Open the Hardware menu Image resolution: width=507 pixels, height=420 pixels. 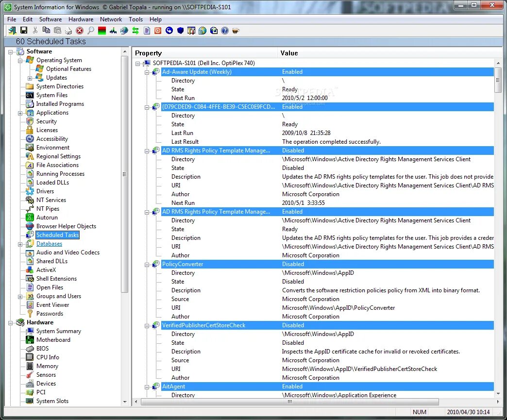click(81, 19)
